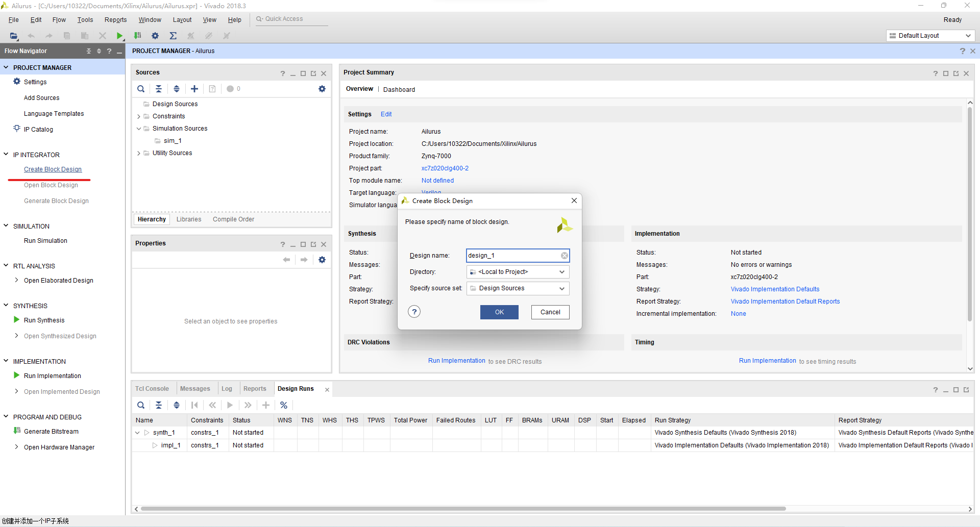The width and height of the screenshot is (980, 527).
Task: Open the xc7z020clg400-2 project part link
Action: coord(445,168)
